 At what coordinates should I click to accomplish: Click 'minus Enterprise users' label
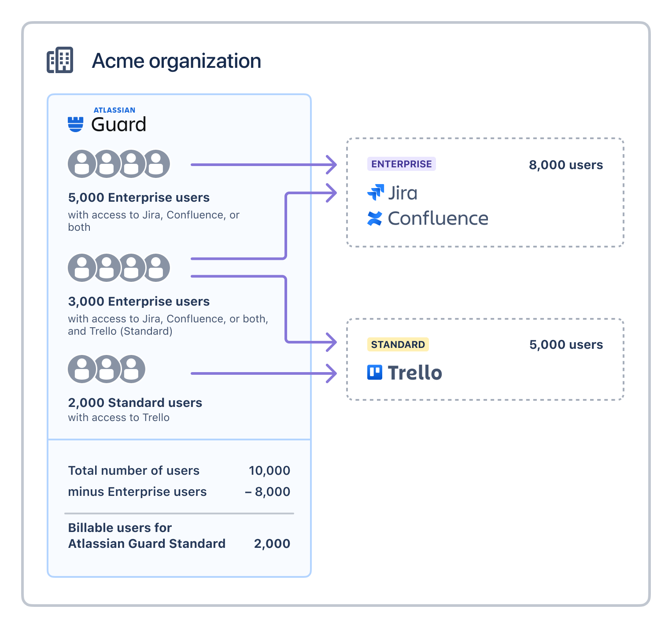coord(137,491)
